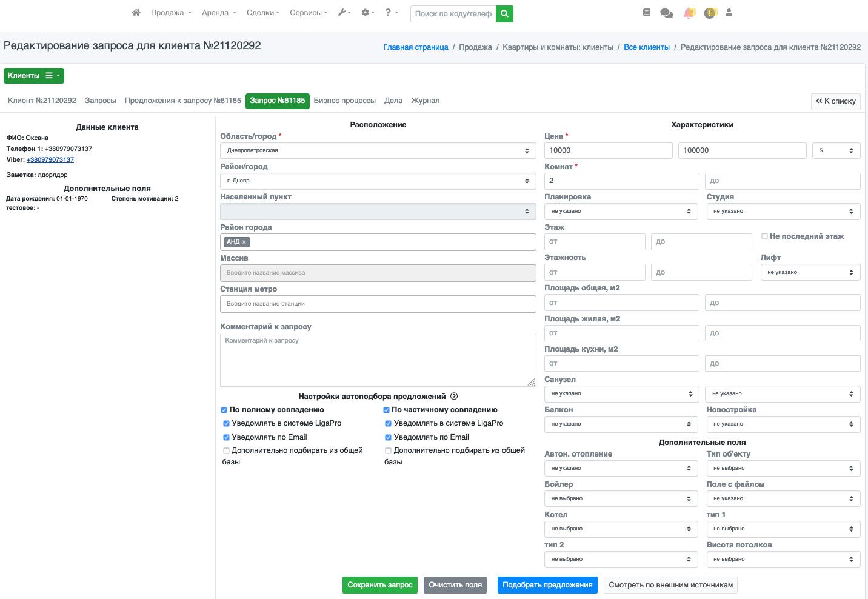Click the green search magnifier button
The image size is (868, 599).
(504, 13)
